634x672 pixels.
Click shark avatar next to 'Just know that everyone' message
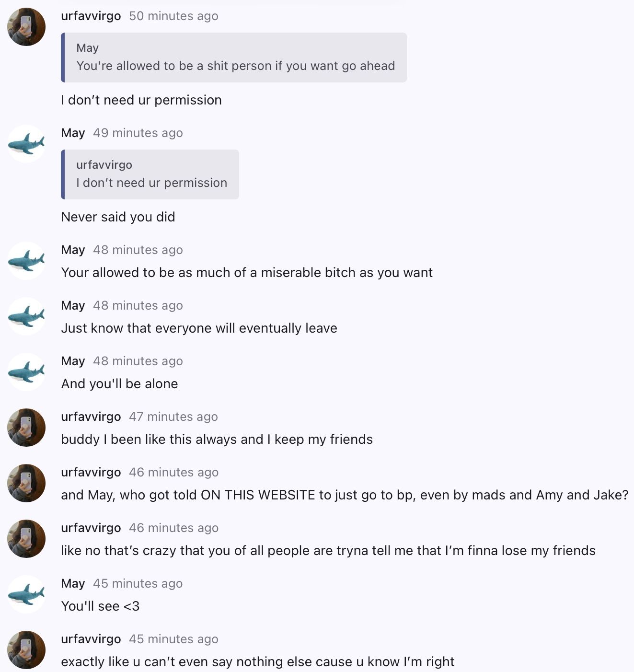26,316
